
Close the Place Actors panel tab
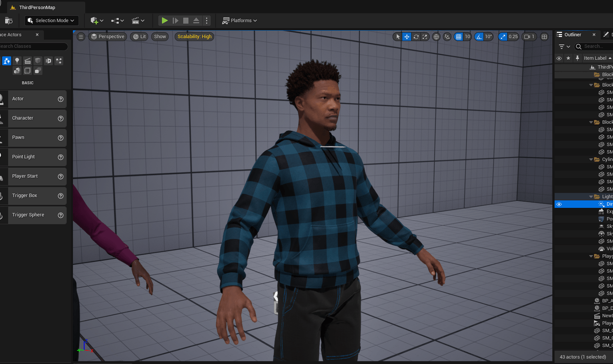click(x=37, y=35)
